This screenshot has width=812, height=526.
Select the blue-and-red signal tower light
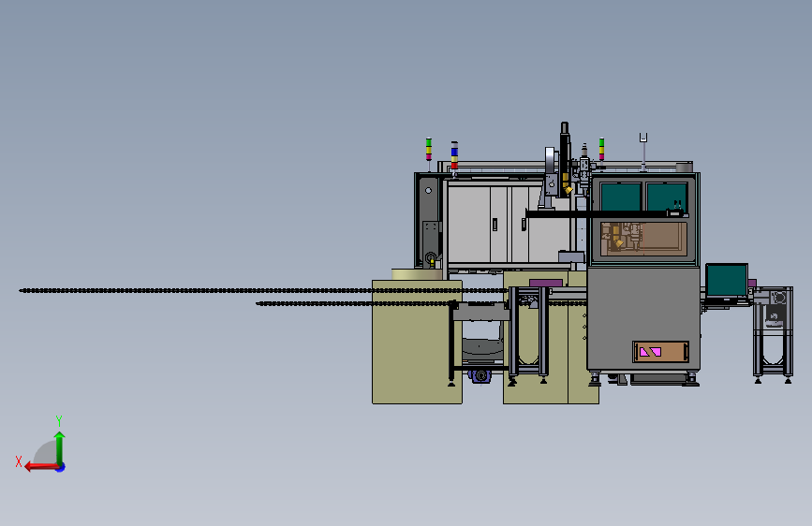454,155
